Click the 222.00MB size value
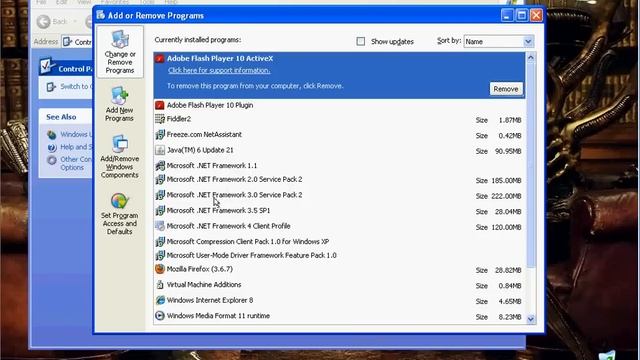This screenshot has width=640, height=360. pos(506,196)
